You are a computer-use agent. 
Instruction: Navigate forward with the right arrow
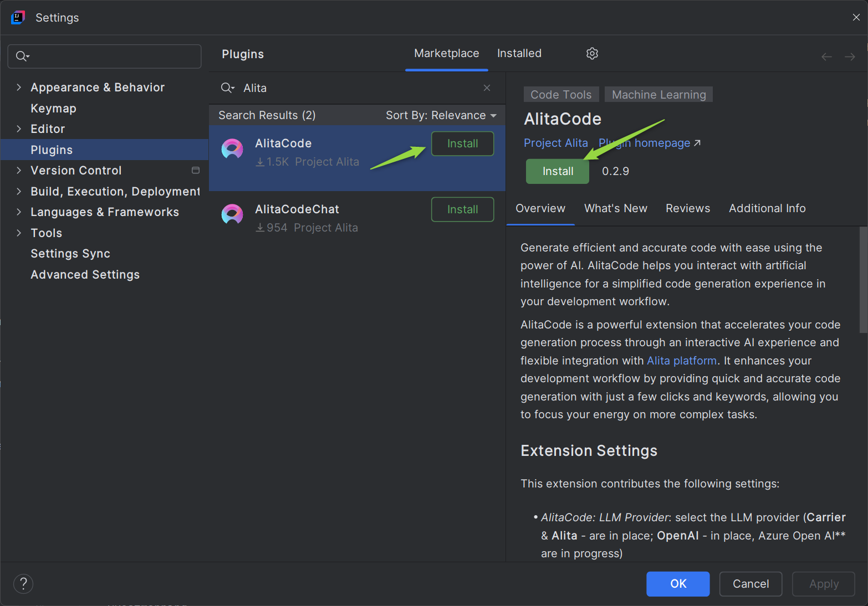point(850,57)
